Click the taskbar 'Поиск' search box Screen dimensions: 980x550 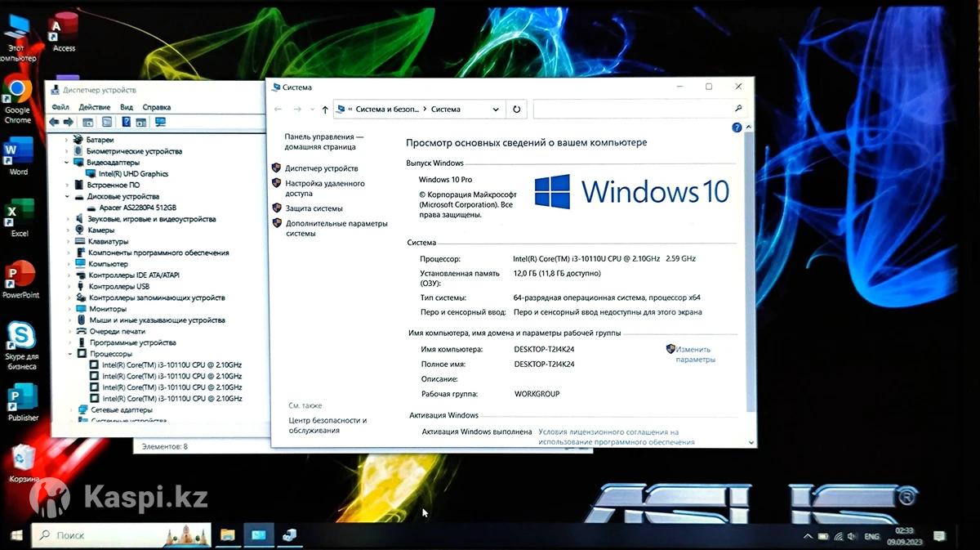(x=121, y=535)
